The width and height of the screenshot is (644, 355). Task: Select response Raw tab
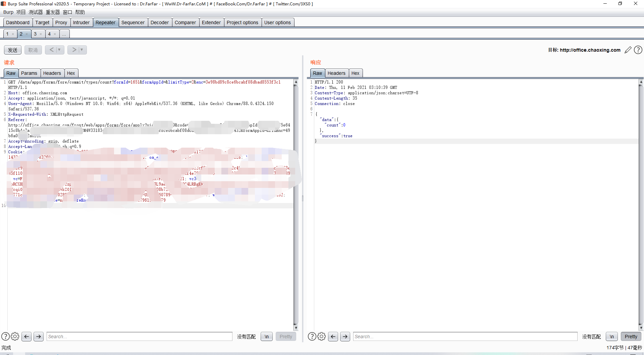(317, 73)
